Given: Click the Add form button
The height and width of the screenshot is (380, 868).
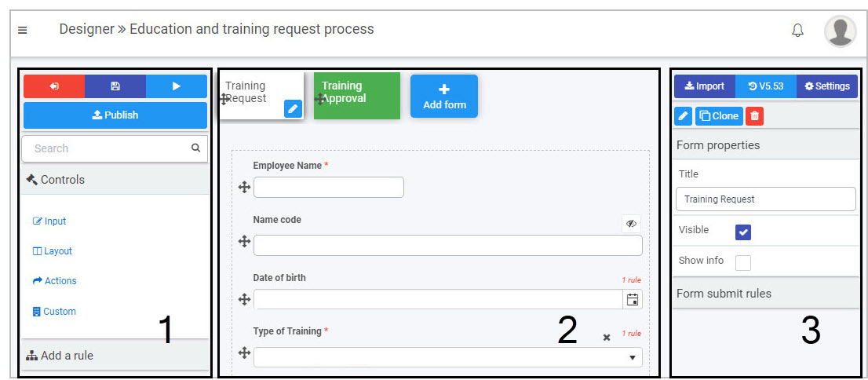Looking at the screenshot, I should (x=444, y=97).
